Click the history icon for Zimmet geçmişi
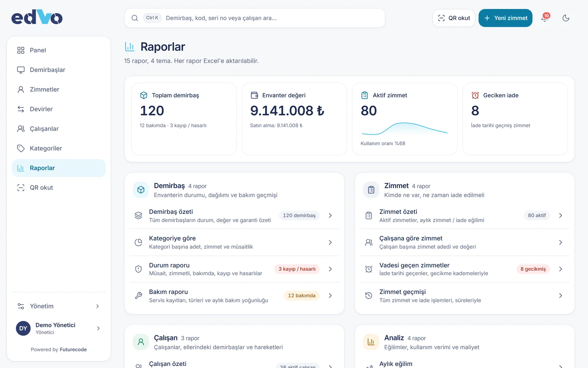The height and width of the screenshot is (368, 588). pyautogui.click(x=369, y=296)
